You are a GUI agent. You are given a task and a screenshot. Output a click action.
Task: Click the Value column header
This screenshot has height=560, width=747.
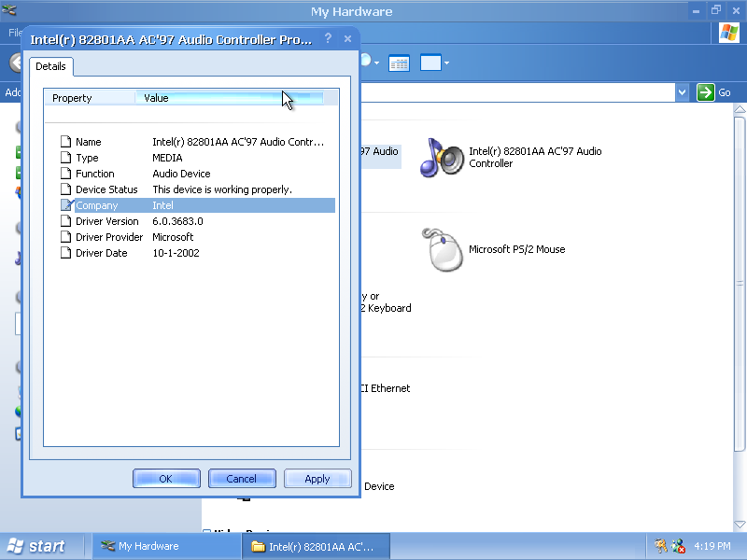tap(230, 98)
